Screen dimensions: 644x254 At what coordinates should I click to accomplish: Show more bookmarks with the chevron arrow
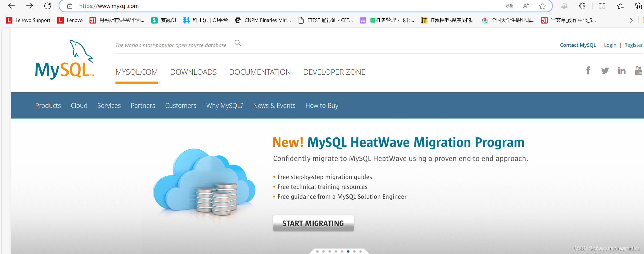(x=631, y=20)
